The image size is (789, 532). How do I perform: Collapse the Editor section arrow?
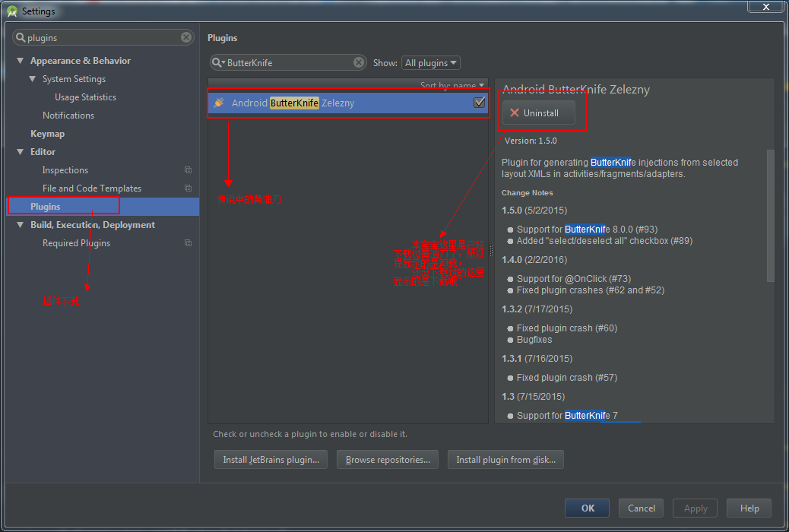coord(20,152)
